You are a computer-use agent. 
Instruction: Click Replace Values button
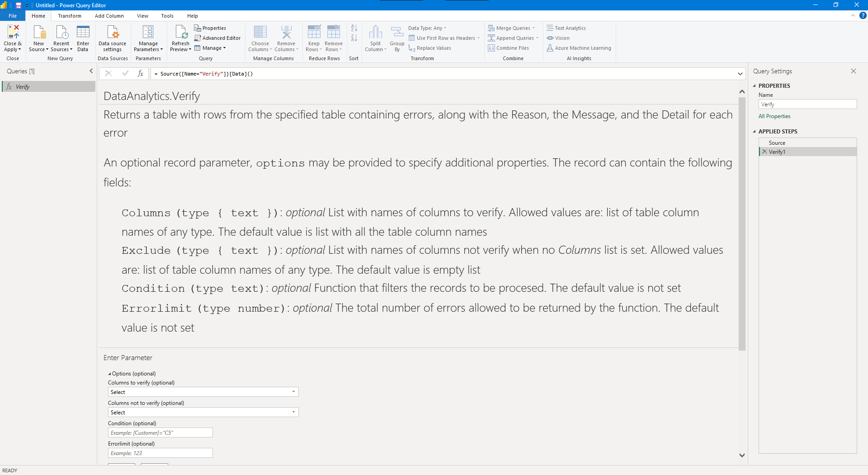pyautogui.click(x=430, y=48)
